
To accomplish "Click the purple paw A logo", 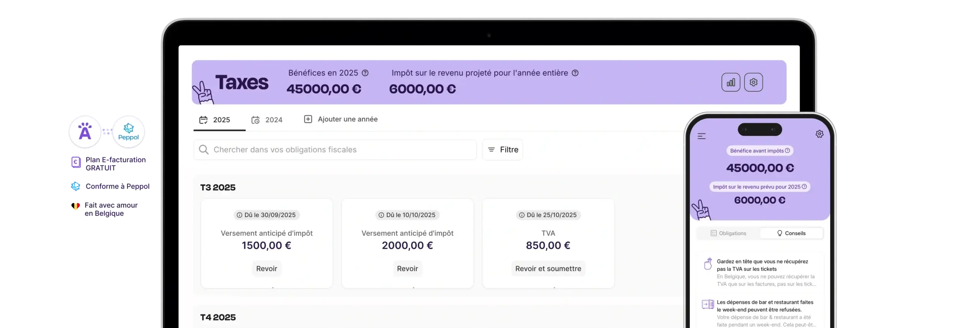I will [x=85, y=131].
